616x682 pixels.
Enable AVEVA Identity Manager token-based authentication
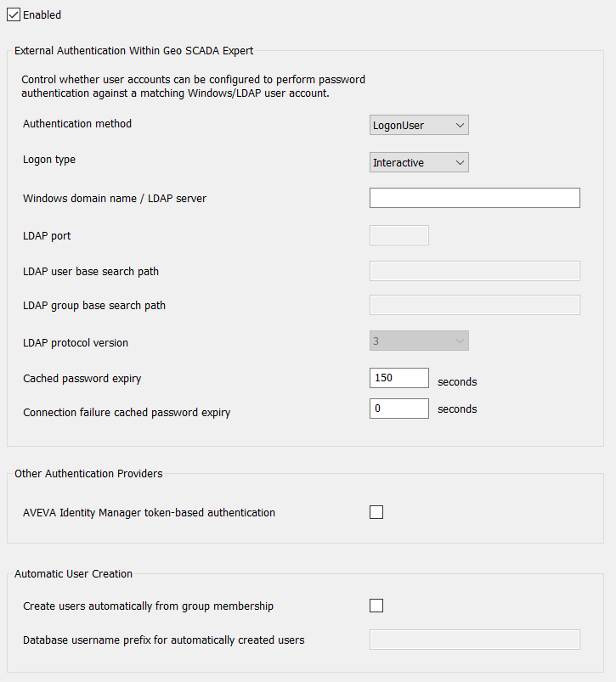coord(376,512)
